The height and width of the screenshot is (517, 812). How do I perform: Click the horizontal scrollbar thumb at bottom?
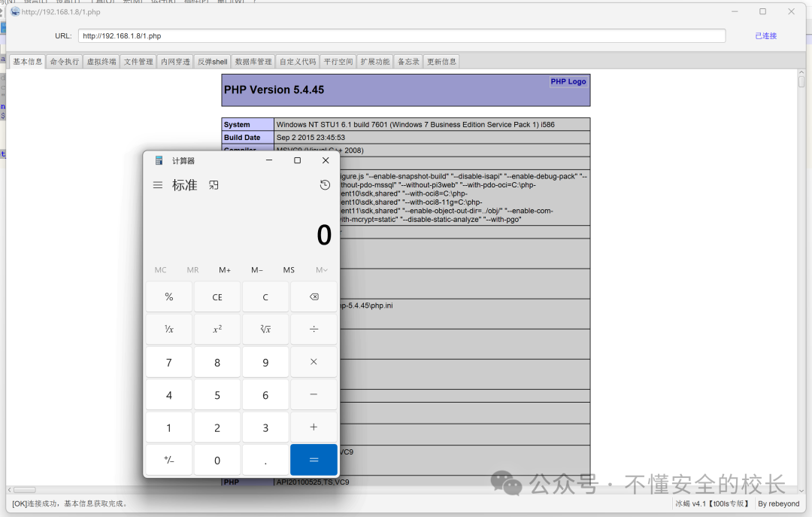(24, 489)
